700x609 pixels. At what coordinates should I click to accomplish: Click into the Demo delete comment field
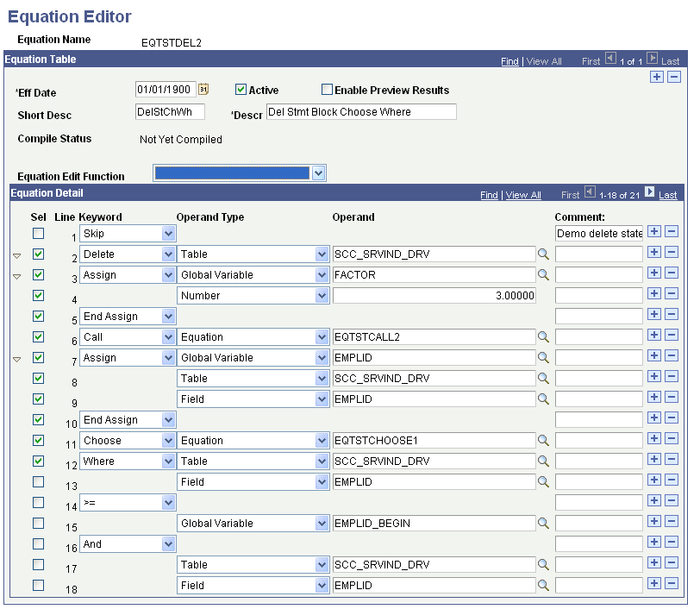pyautogui.click(x=598, y=233)
